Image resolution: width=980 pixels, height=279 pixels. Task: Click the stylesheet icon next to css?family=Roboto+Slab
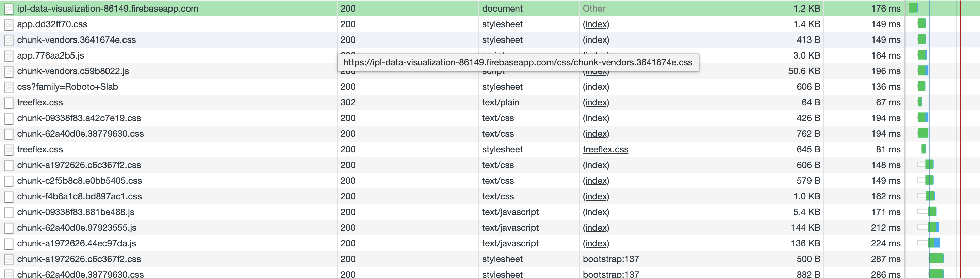pyautogui.click(x=9, y=87)
